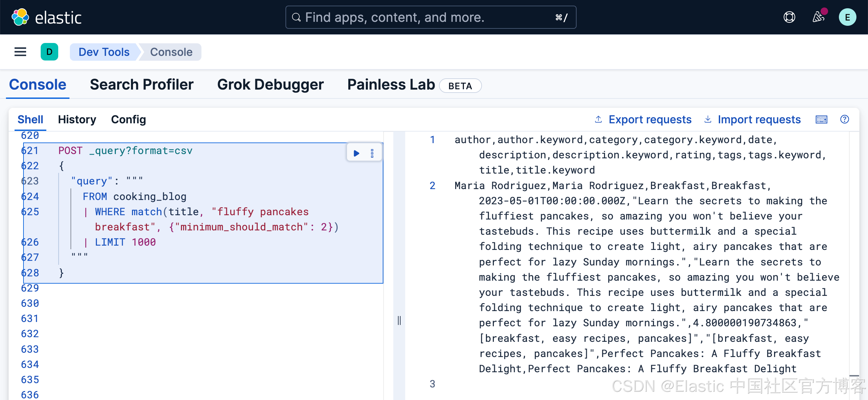Click the Dev Tools breadcrumb
Screen dimensions: 868x400
click(x=104, y=52)
